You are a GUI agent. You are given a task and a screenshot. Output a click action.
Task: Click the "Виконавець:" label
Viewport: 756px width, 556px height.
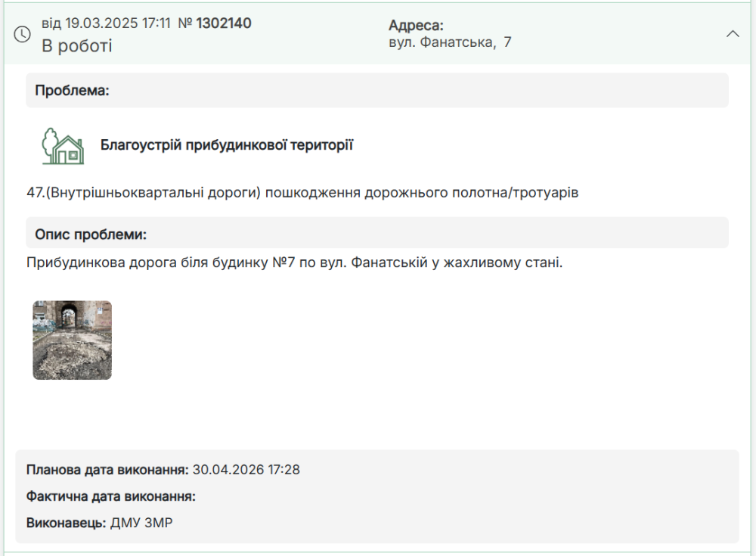66,523
